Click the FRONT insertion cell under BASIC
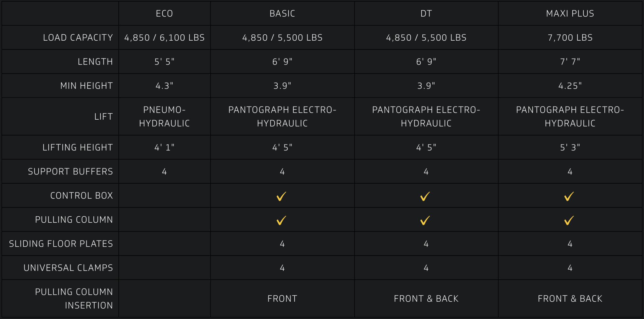This screenshot has height=319, width=644. [x=282, y=299]
